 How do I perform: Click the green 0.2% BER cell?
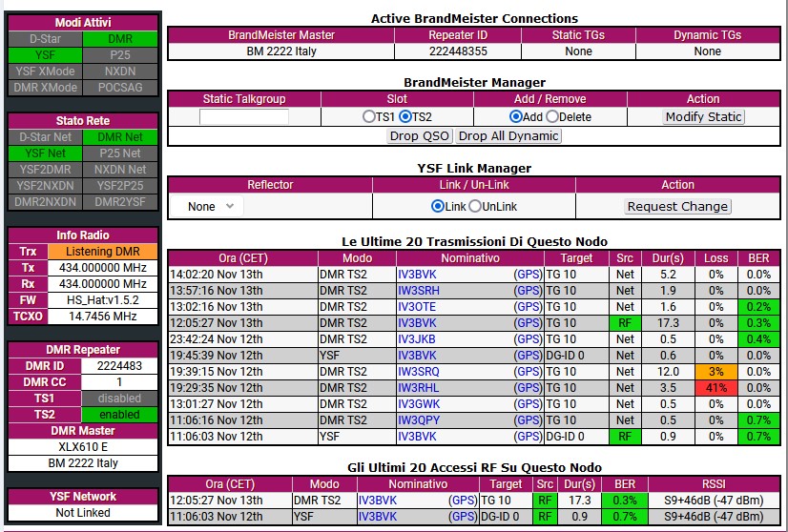(x=758, y=307)
